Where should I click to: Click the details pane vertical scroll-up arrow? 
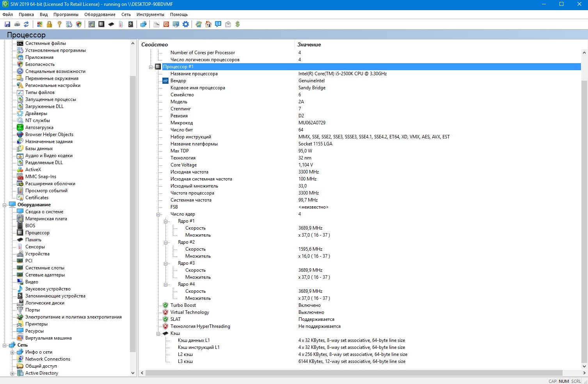584,53
